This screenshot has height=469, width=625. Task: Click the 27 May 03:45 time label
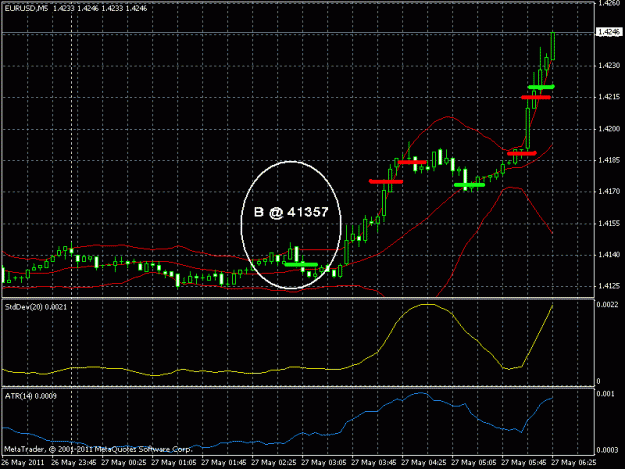click(374, 463)
